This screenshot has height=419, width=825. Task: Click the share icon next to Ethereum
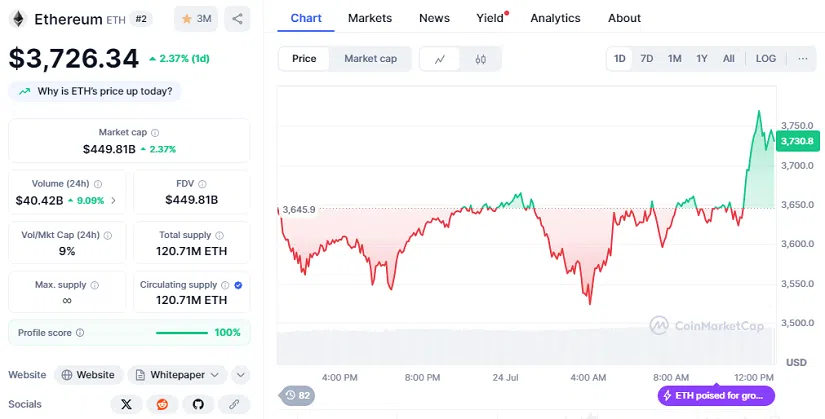point(238,19)
